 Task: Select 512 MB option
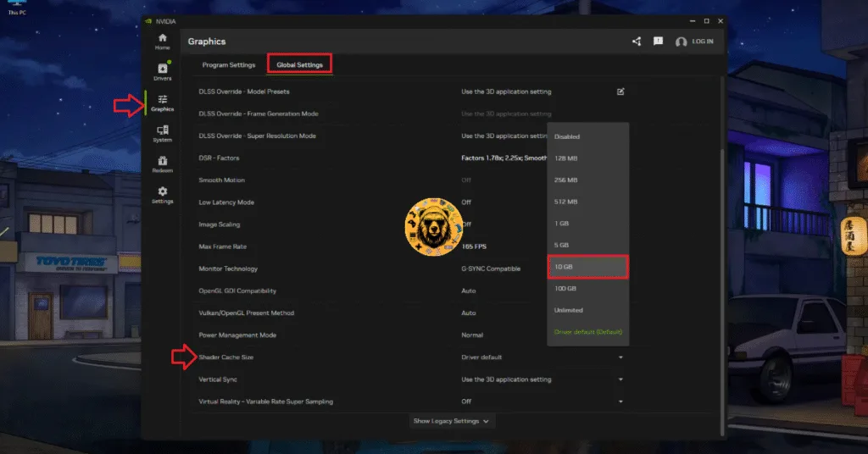(x=588, y=202)
